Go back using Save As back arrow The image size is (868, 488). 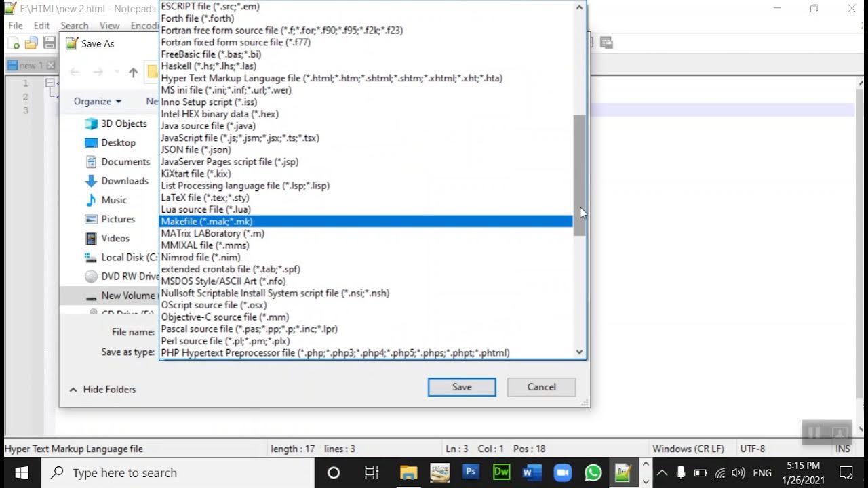click(75, 72)
